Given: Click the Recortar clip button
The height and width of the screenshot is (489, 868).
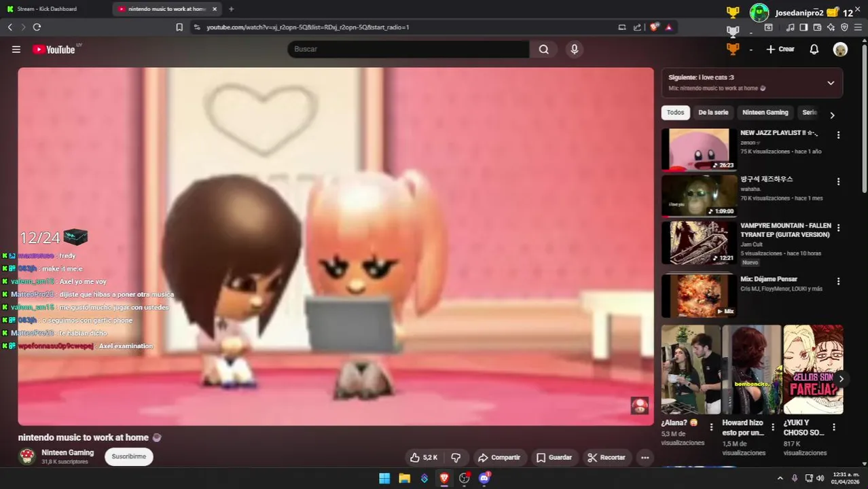Looking at the screenshot, I should [x=606, y=458].
